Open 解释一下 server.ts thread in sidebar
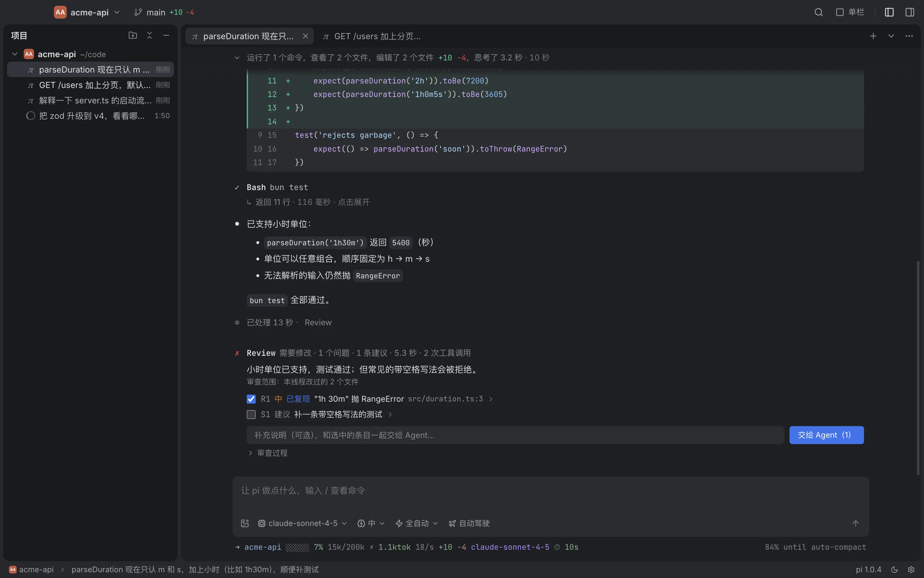924x578 pixels. 90,100
